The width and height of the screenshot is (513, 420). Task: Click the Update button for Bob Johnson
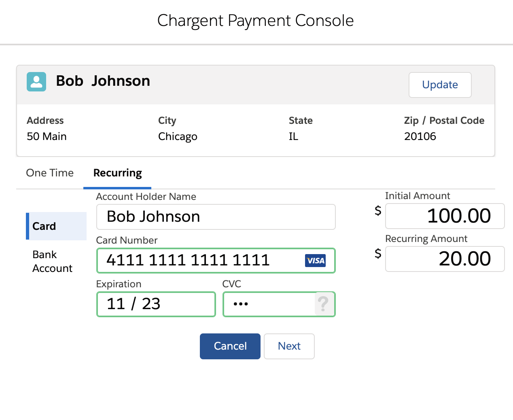click(440, 85)
